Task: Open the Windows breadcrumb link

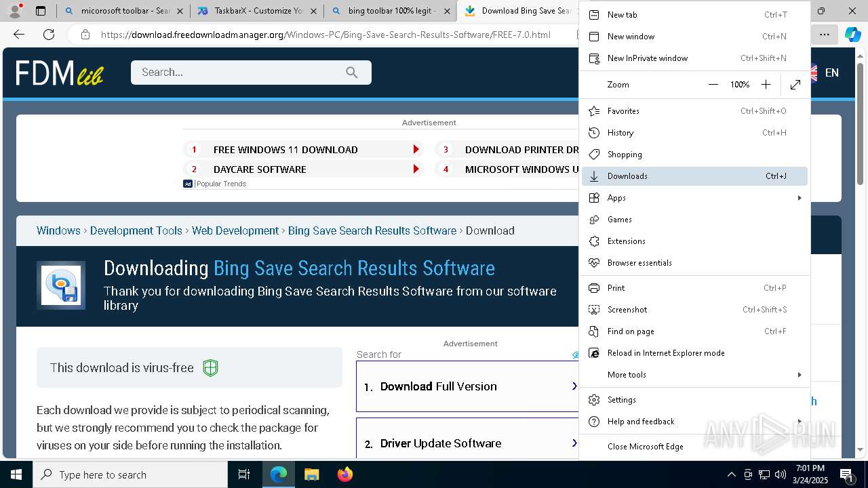Action: pyautogui.click(x=58, y=231)
